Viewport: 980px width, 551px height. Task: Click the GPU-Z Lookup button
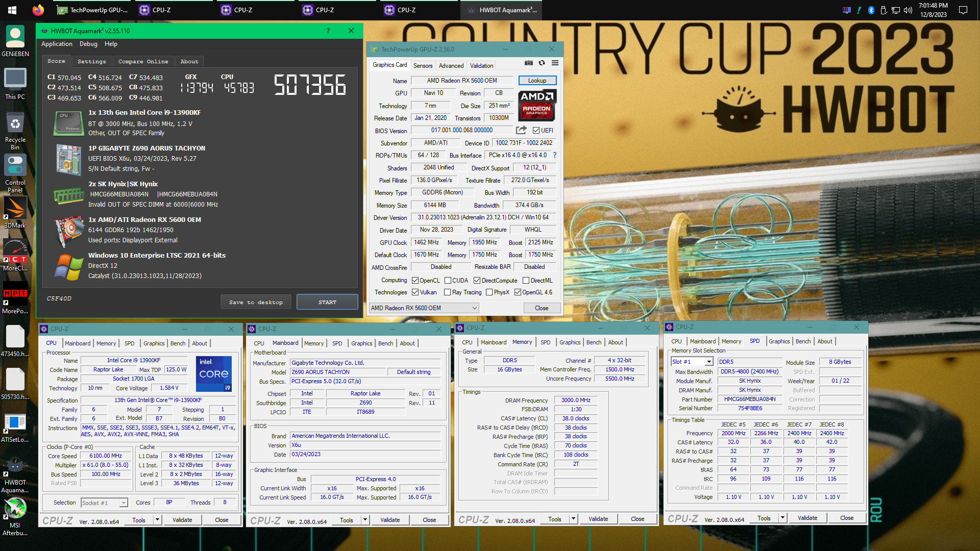tap(537, 81)
